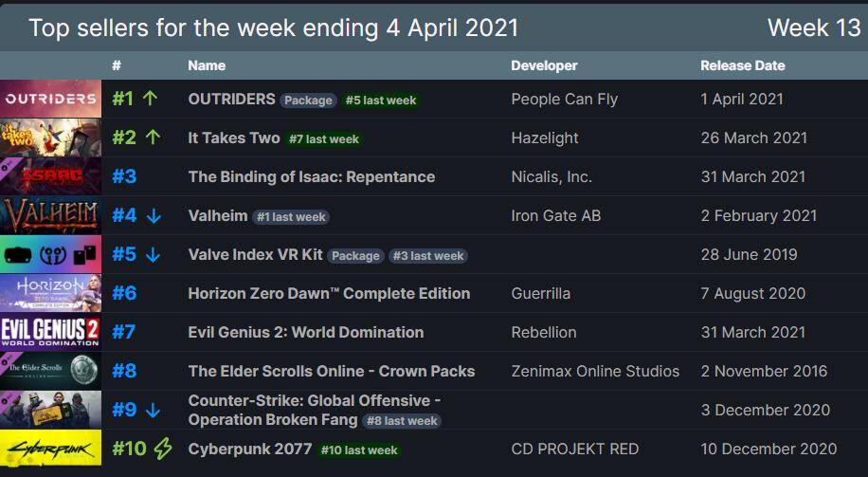Click the Elder Scrolls Online thumbnail
Viewport: 868px width, 477px height.
(50, 371)
